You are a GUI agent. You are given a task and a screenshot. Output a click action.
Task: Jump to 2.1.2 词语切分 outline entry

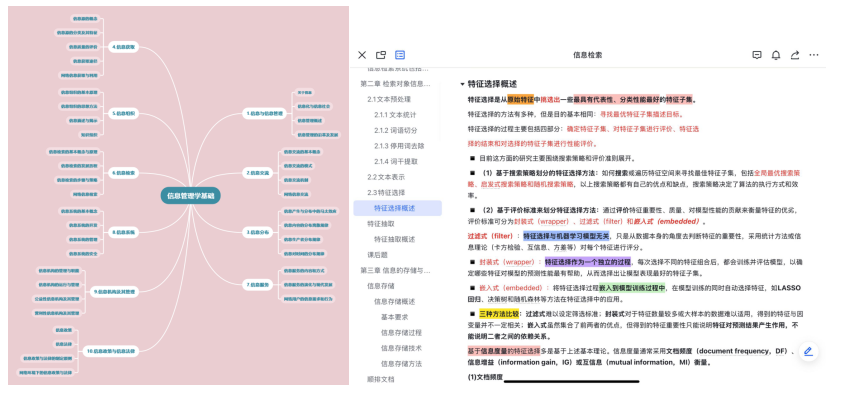pyautogui.click(x=395, y=131)
